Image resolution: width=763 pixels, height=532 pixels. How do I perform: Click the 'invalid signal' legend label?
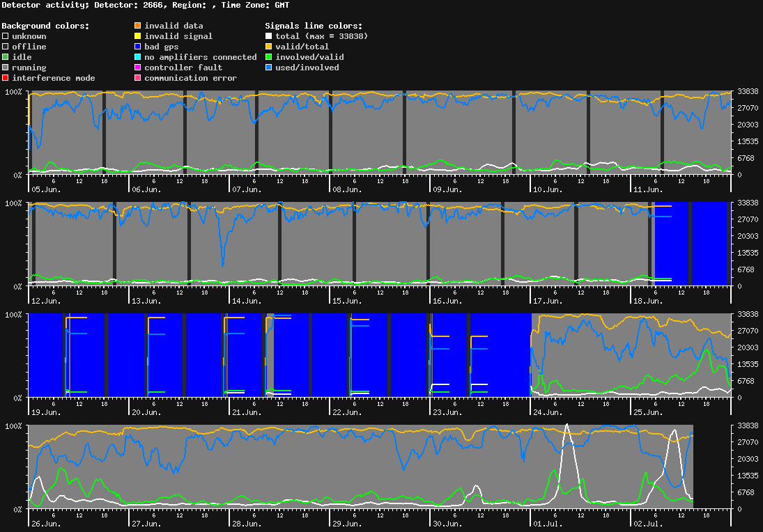click(x=178, y=36)
